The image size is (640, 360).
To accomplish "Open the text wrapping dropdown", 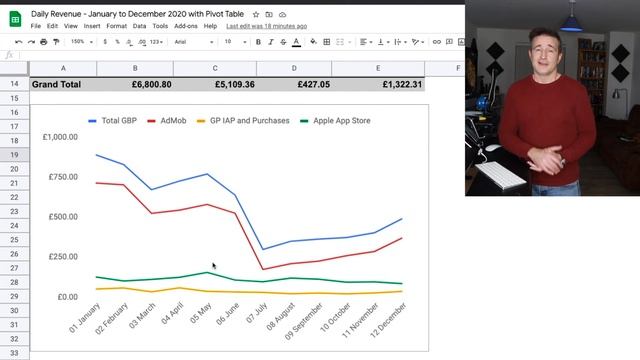I will click(x=400, y=42).
